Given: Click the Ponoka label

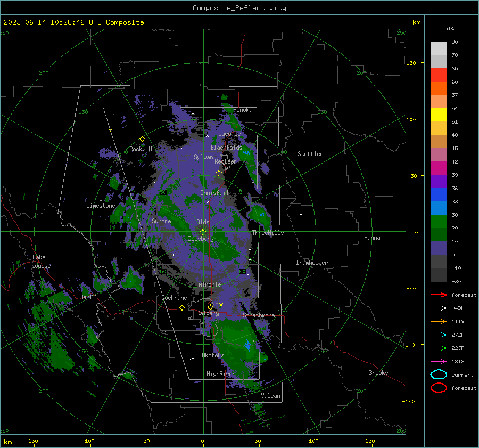Looking at the screenshot, I should [x=243, y=110].
